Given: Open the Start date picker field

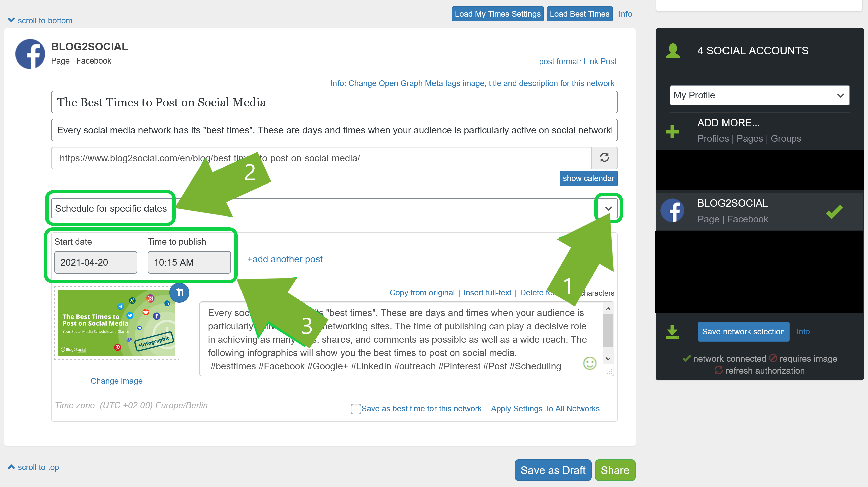Looking at the screenshot, I should [x=96, y=262].
